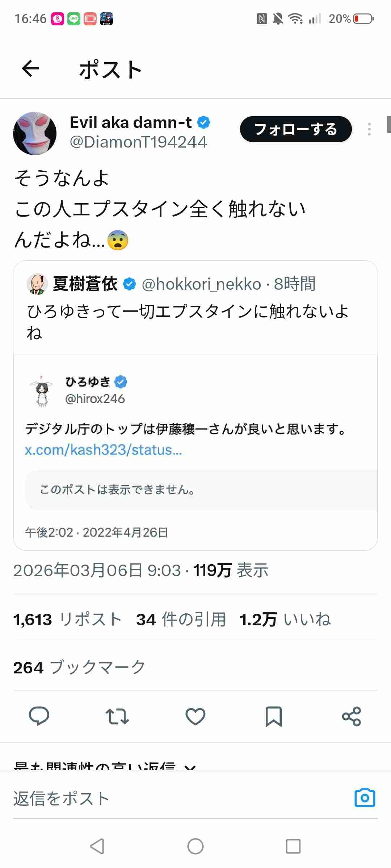The height and width of the screenshot is (868, 391).
Task: Open the 1,613 リポスト list
Action: (x=67, y=619)
